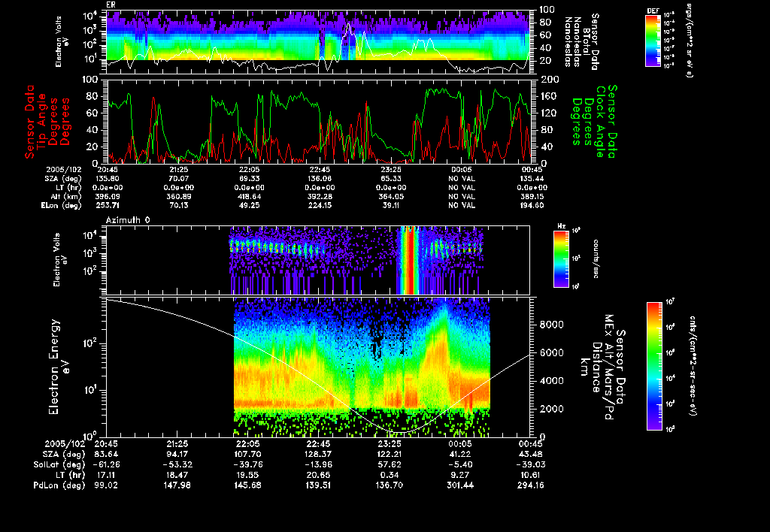770x532 pixels.
Task: Select SZA value 135.44
Action: click(x=533, y=179)
